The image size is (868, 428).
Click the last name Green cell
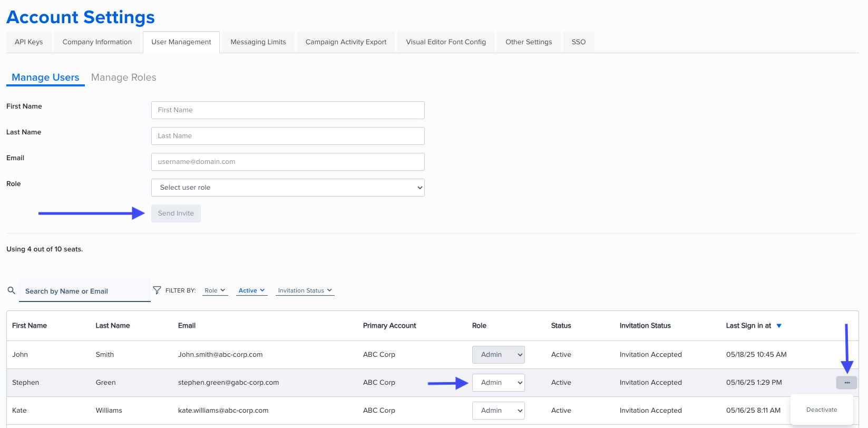point(106,383)
